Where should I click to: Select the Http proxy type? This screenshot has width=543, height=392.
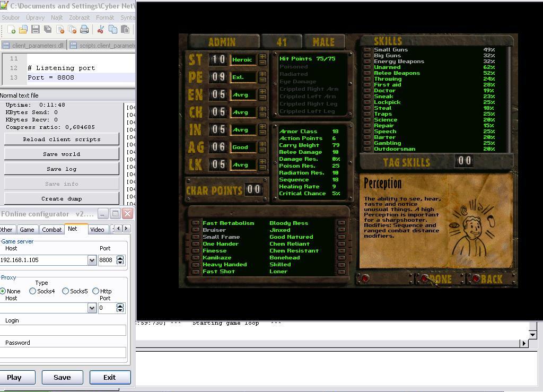95,291
